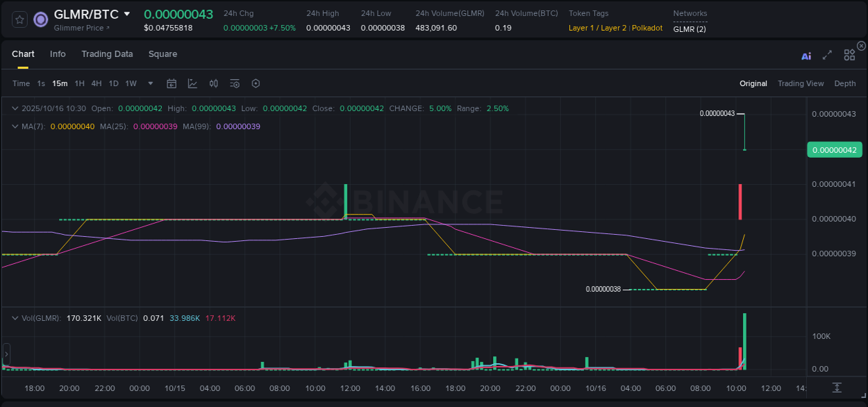868x407 pixels.
Task: Switch to TradingView chart mode
Action: (801, 83)
